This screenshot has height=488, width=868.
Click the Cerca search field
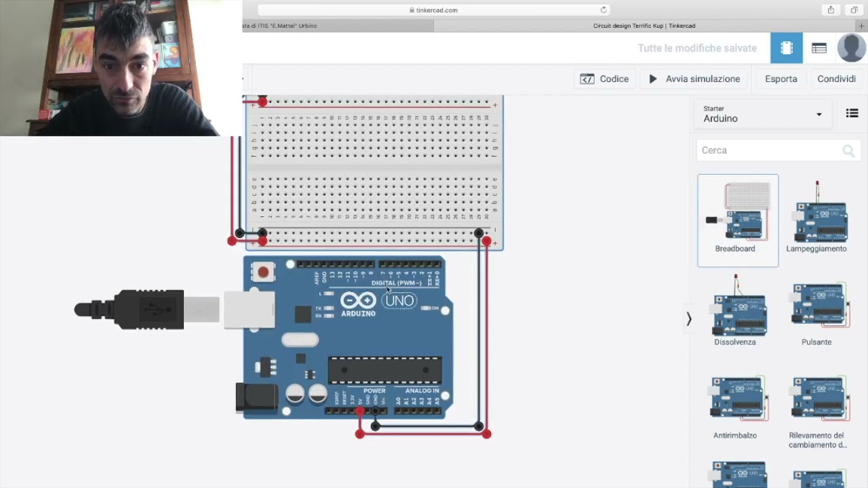(778, 150)
